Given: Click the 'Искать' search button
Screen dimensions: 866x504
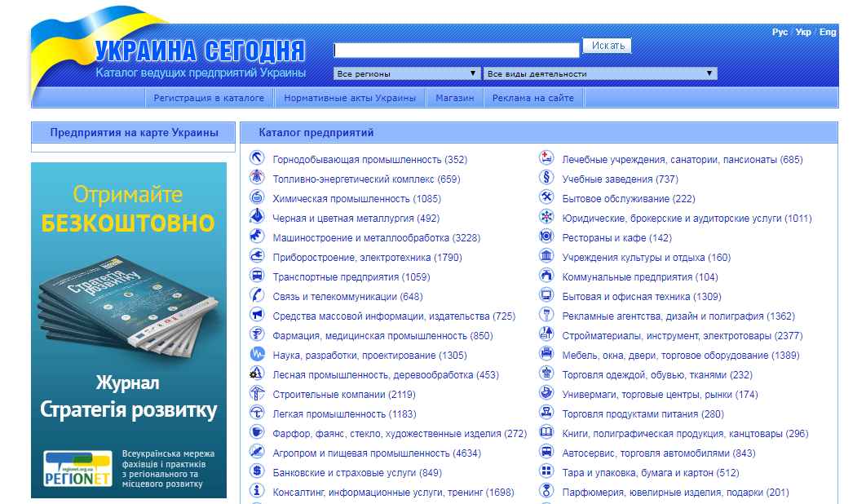Looking at the screenshot, I should point(608,46).
